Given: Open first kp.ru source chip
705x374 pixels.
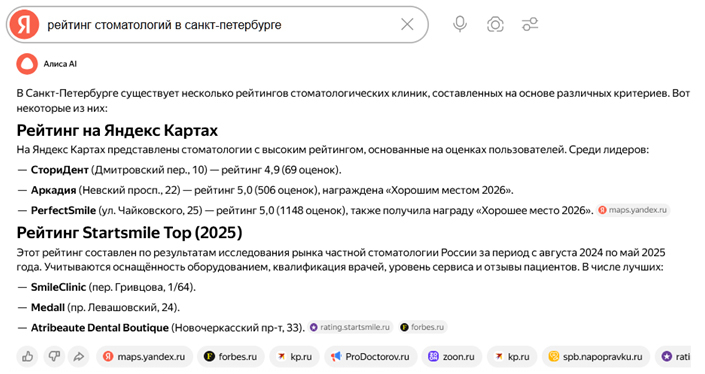Looking at the screenshot, I should [294, 356].
